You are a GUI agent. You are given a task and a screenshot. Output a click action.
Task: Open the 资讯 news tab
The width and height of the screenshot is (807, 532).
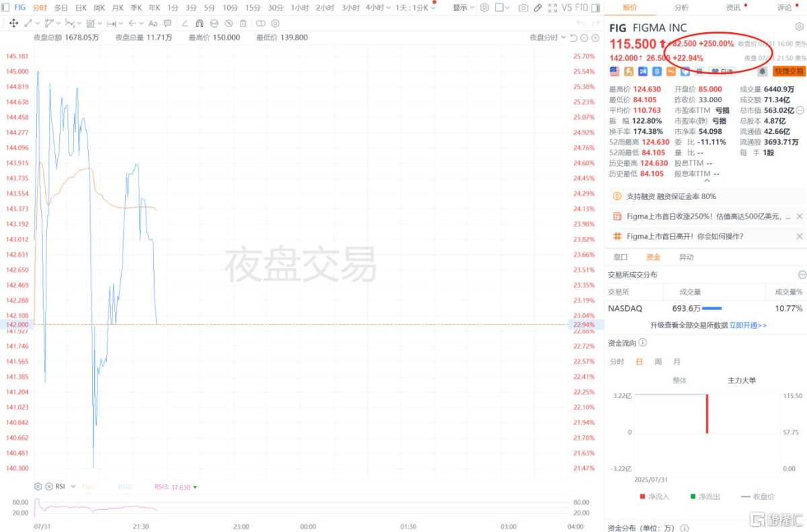point(733,7)
